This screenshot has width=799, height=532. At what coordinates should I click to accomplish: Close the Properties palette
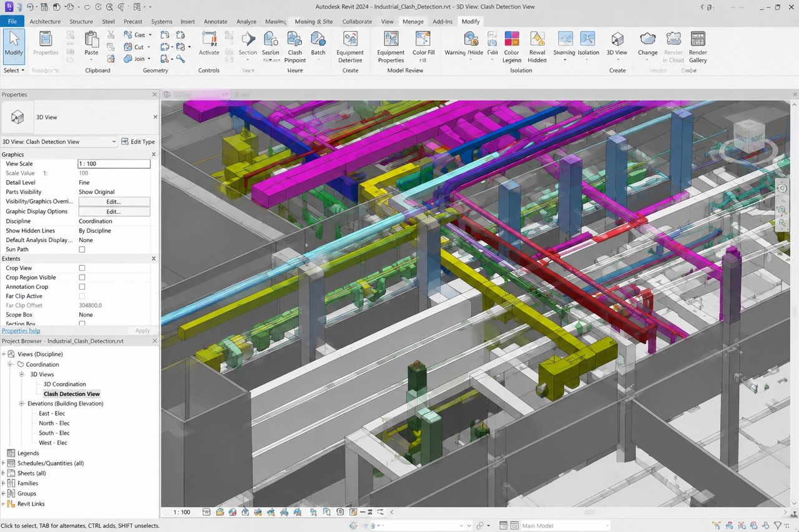[x=155, y=95]
